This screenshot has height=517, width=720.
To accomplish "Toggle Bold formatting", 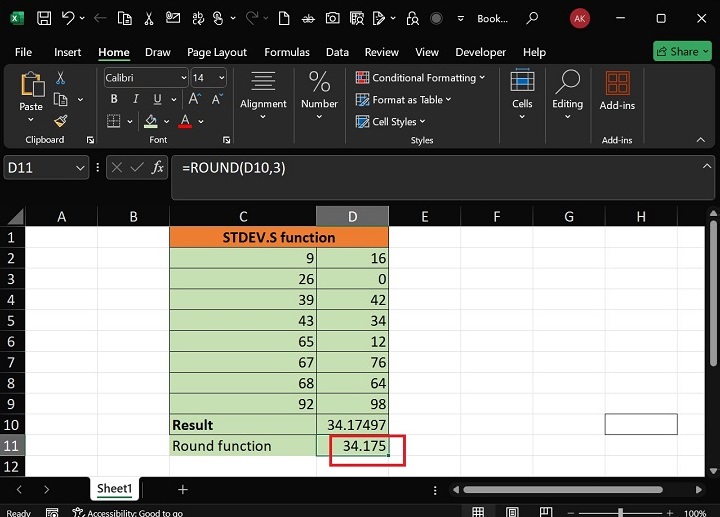I will 114,99.
